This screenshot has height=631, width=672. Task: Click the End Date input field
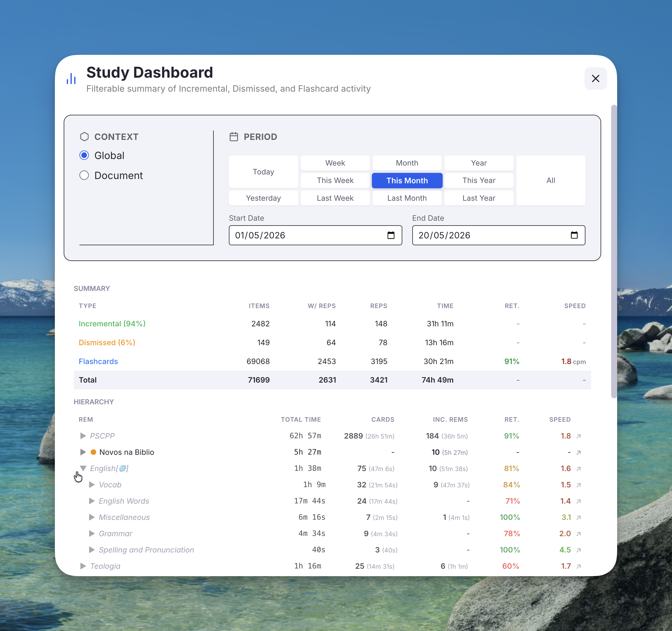pyautogui.click(x=499, y=235)
